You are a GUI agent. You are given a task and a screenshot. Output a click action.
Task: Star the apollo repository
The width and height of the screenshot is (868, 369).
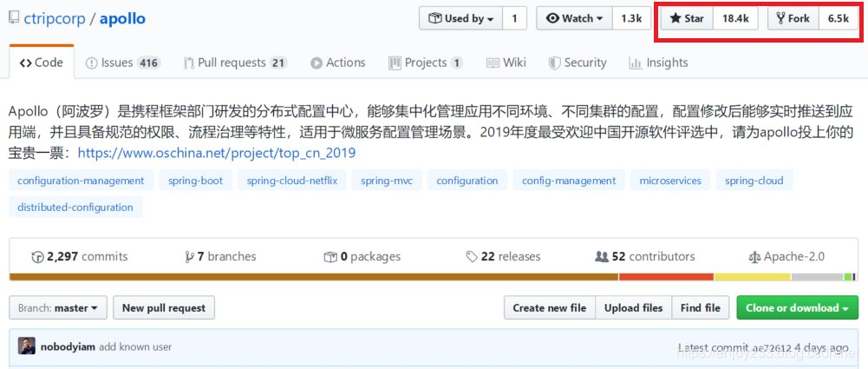[x=687, y=18]
